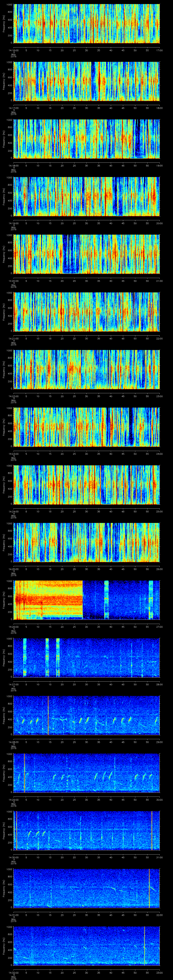Click the 14:17:00 start time label
This screenshot has height=980, width=173.
click(14, 108)
